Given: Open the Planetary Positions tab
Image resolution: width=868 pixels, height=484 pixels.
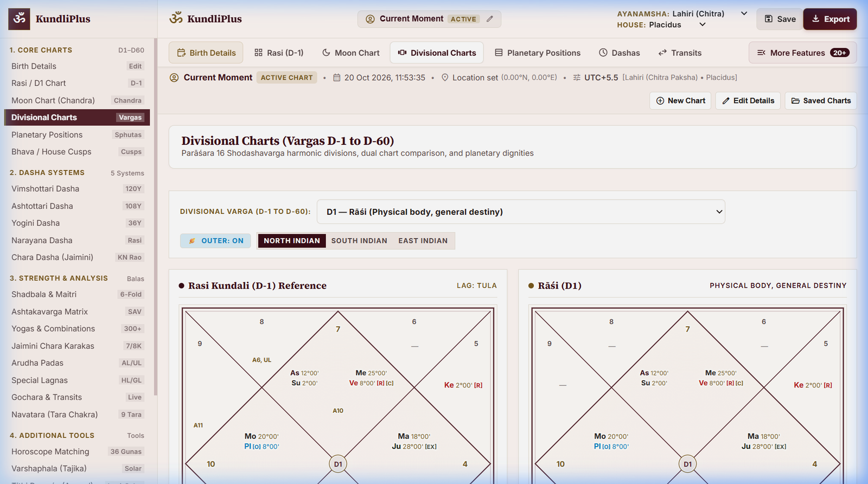Looking at the screenshot, I should (x=538, y=53).
